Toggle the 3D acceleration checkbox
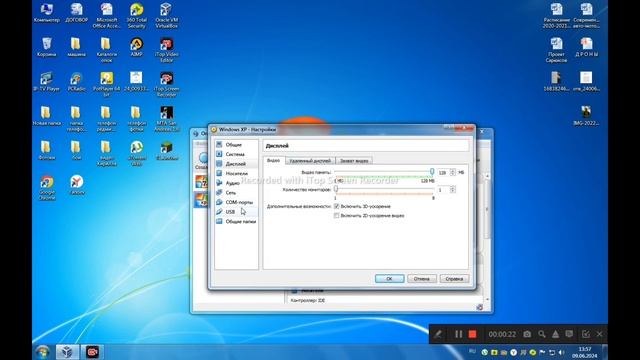Screen dimensions: 640x360 point(336,207)
